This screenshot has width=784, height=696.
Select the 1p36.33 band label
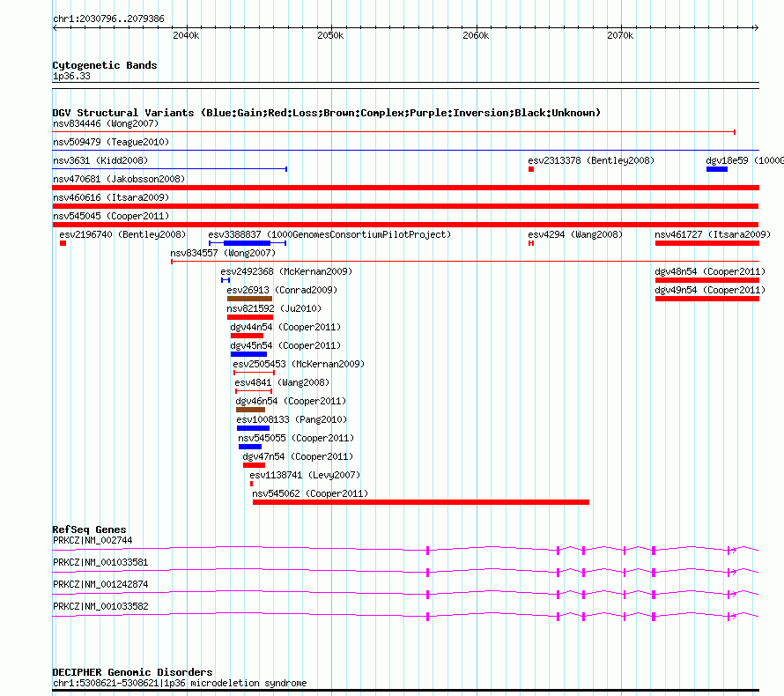71,76
